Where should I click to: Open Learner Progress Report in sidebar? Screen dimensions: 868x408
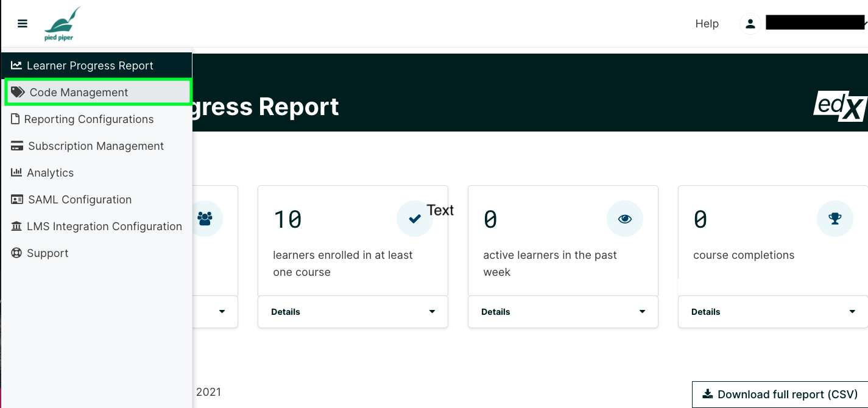tap(97, 66)
